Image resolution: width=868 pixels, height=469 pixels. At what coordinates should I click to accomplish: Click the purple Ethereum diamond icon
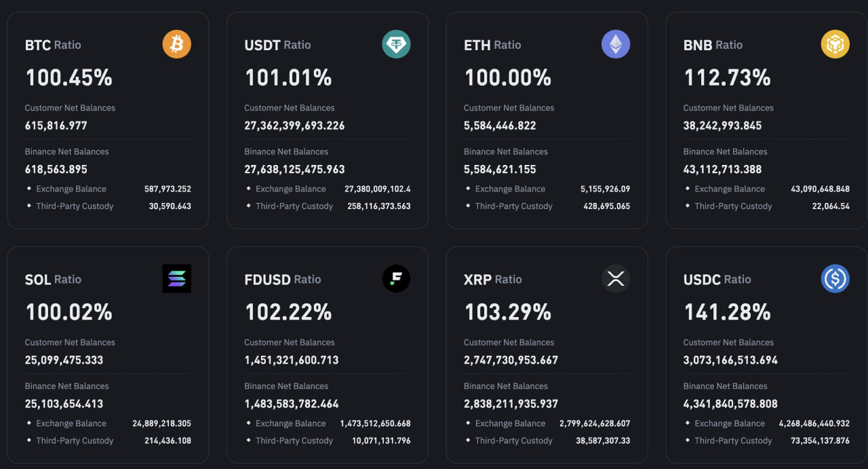616,44
